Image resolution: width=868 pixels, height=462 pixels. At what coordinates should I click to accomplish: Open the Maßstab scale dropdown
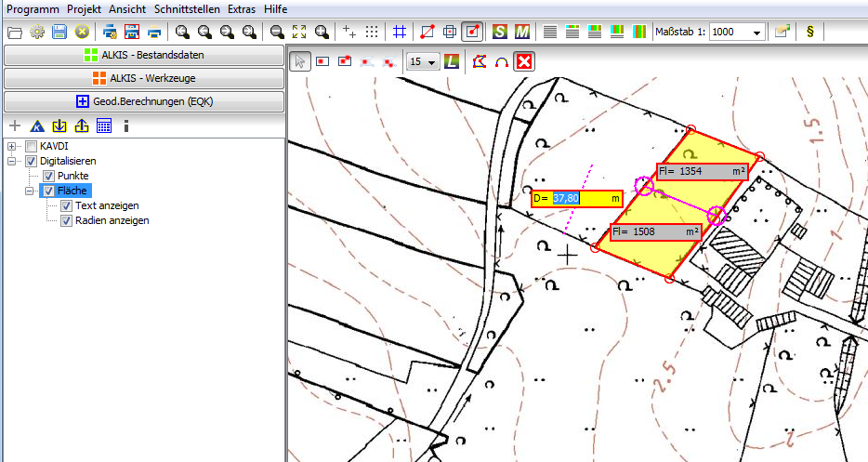pos(756,33)
